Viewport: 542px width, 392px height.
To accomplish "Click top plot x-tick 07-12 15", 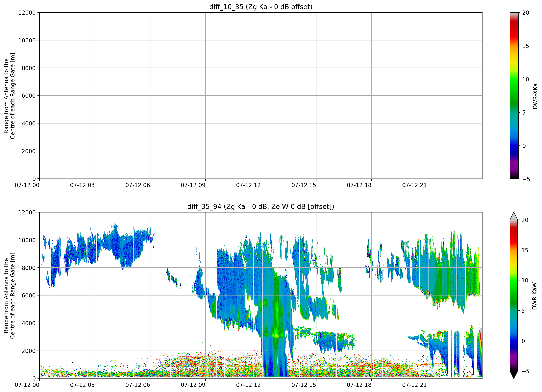I will 304,185.
